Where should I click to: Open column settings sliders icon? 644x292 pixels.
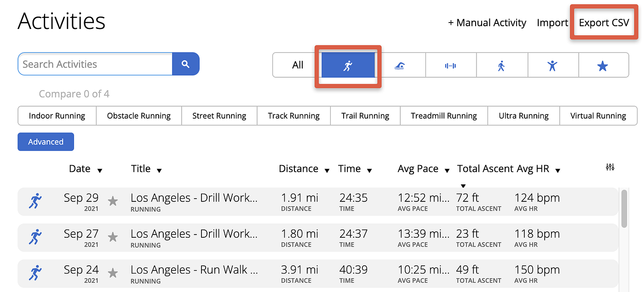[x=610, y=167]
